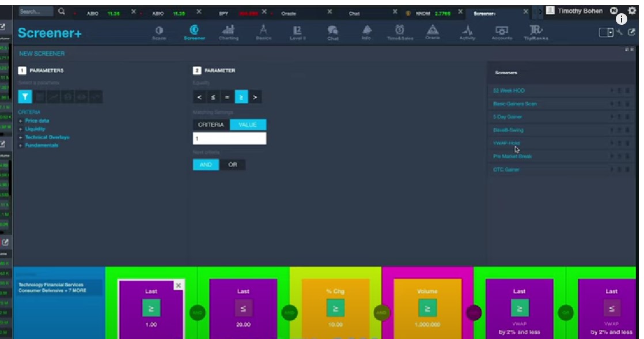
Task: Click the info circle icon
Action: (x=622, y=19)
